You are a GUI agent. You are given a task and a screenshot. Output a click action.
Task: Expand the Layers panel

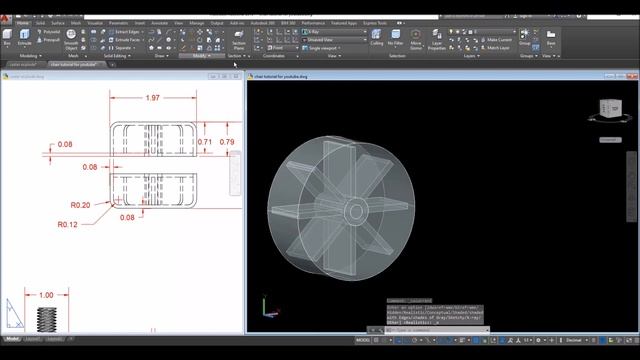[472, 56]
